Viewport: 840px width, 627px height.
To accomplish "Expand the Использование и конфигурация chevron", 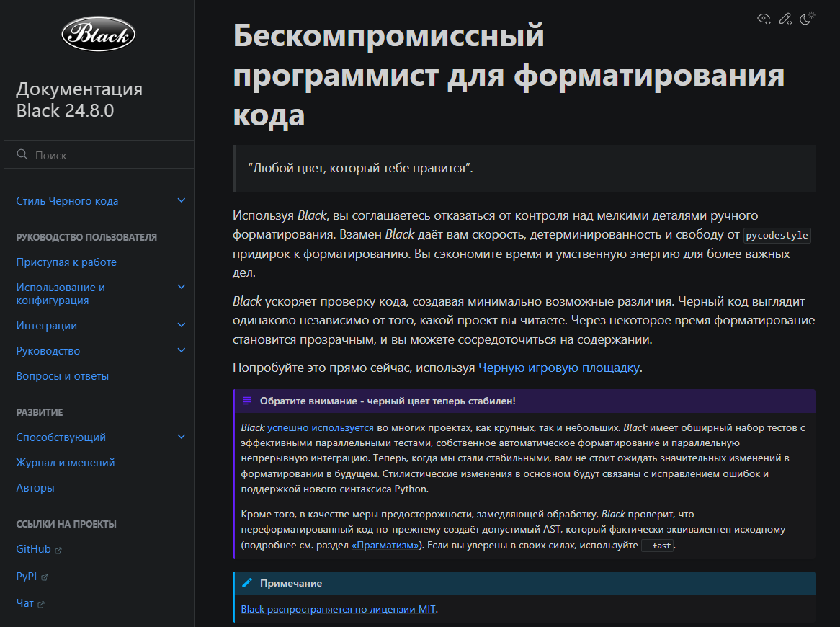I will (x=181, y=288).
